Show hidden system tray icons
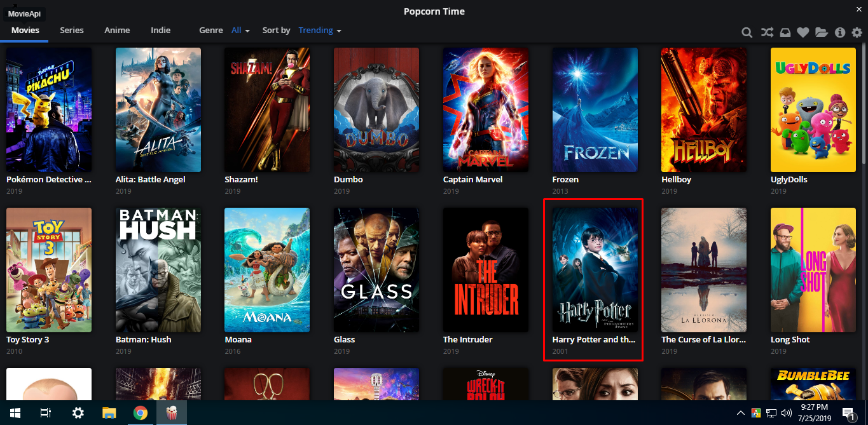 pos(740,413)
